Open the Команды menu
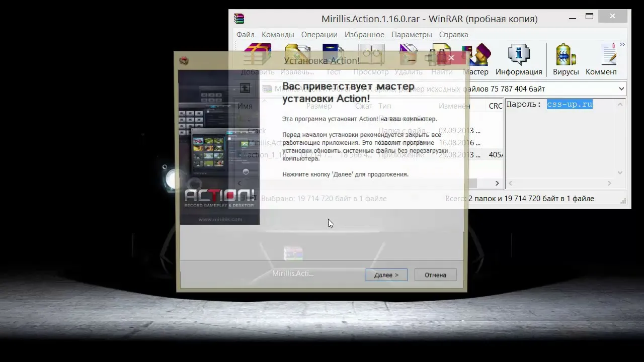Image resolution: width=644 pixels, height=362 pixels. pyautogui.click(x=277, y=35)
